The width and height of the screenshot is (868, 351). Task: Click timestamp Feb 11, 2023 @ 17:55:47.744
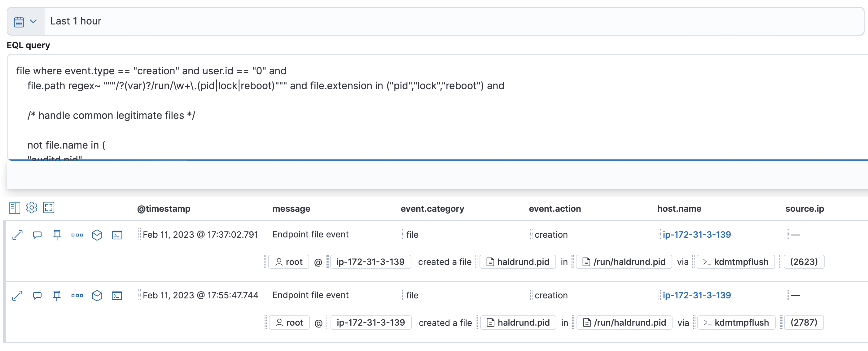click(200, 295)
